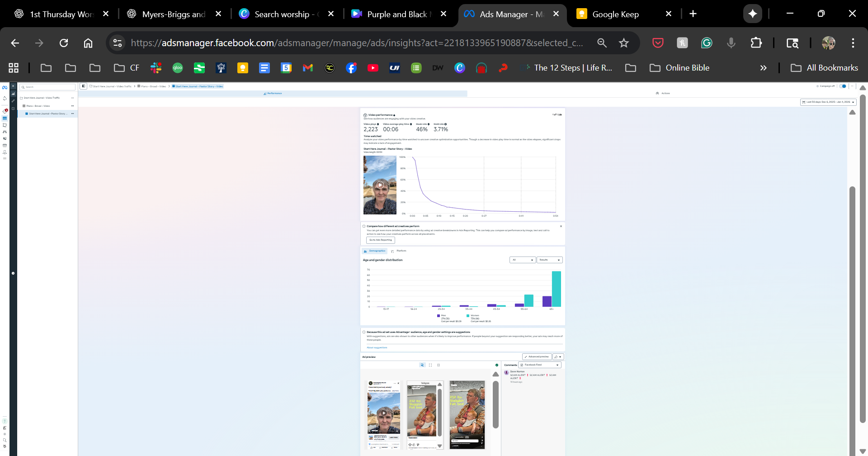Play the Pastor Story video thumbnail

click(x=380, y=185)
